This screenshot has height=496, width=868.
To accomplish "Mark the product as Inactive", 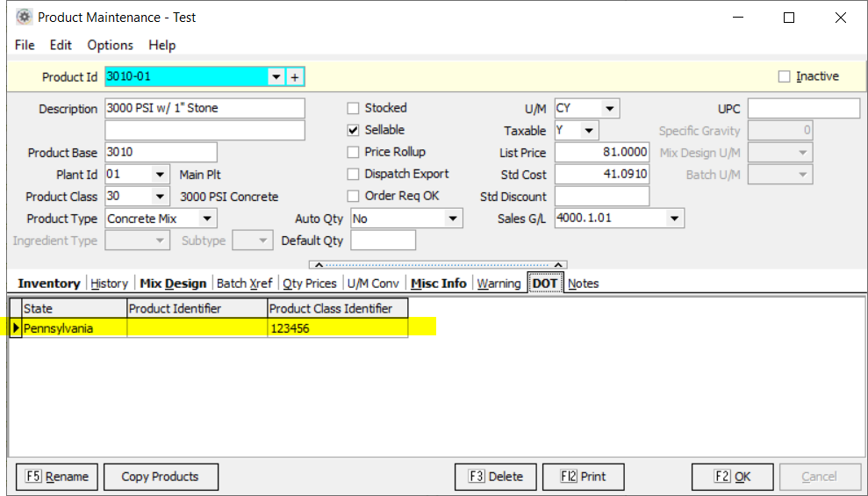I will click(x=784, y=76).
